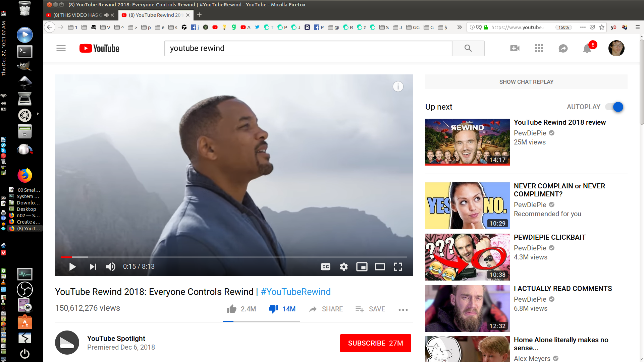This screenshot has width=644, height=362.
Task: Open create video upload icon
Action: (x=515, y=49)
